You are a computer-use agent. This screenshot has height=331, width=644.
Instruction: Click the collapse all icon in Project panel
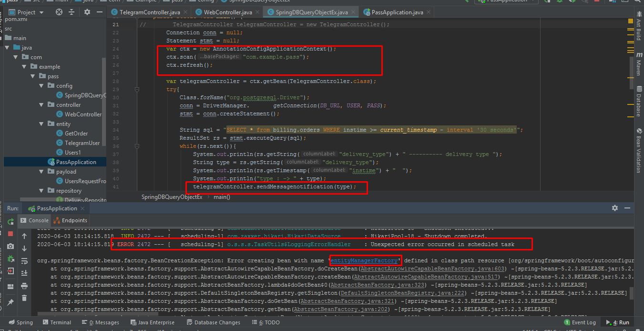pyautogui.click(x=72, y=12)
